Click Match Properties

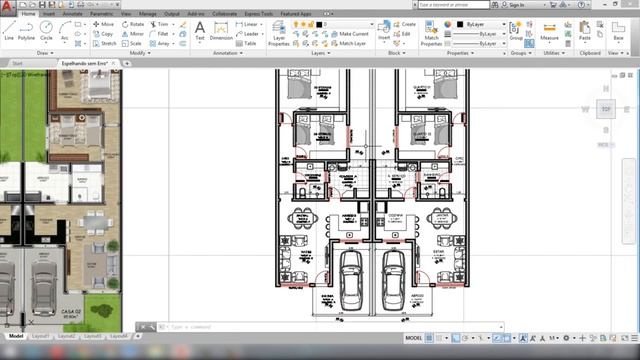pos(431,33)
